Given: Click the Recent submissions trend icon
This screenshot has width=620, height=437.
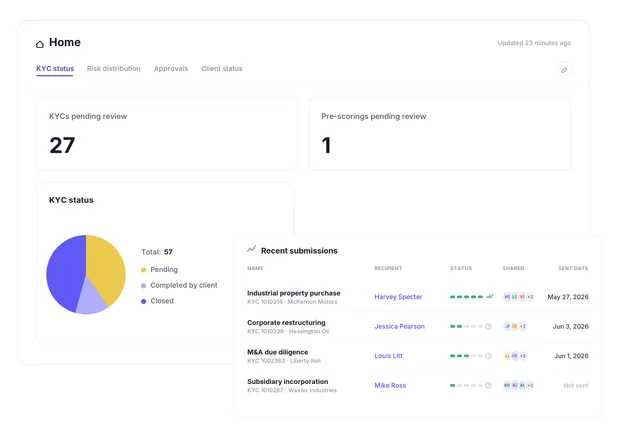Looking at the screenshot, I should [251, 249].
